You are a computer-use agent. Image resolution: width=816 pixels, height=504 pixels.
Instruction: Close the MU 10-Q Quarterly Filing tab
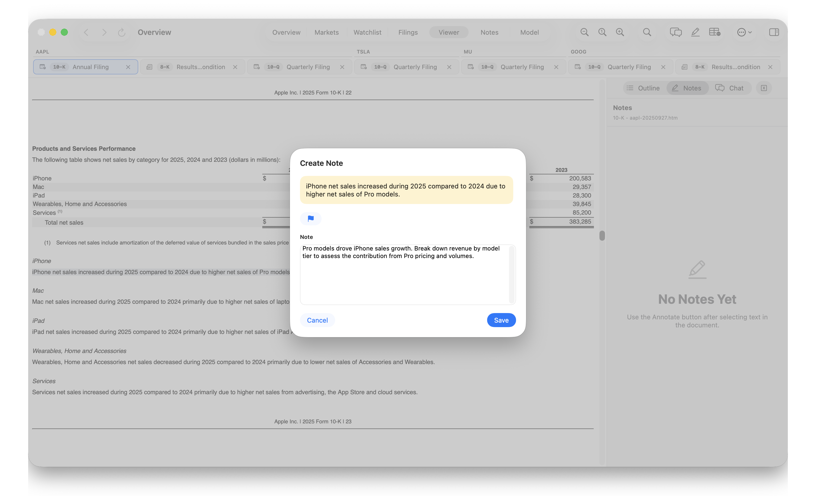[x=556, y=67]
